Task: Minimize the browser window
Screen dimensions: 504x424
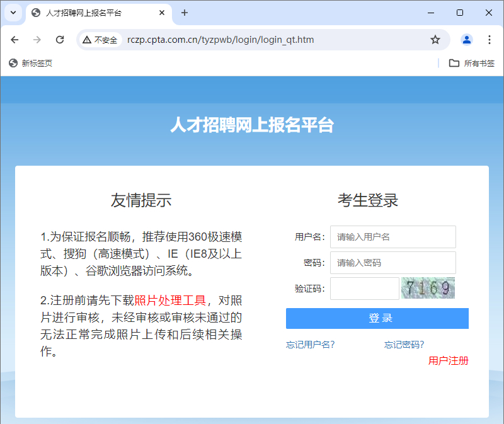Action: [431, 13]
